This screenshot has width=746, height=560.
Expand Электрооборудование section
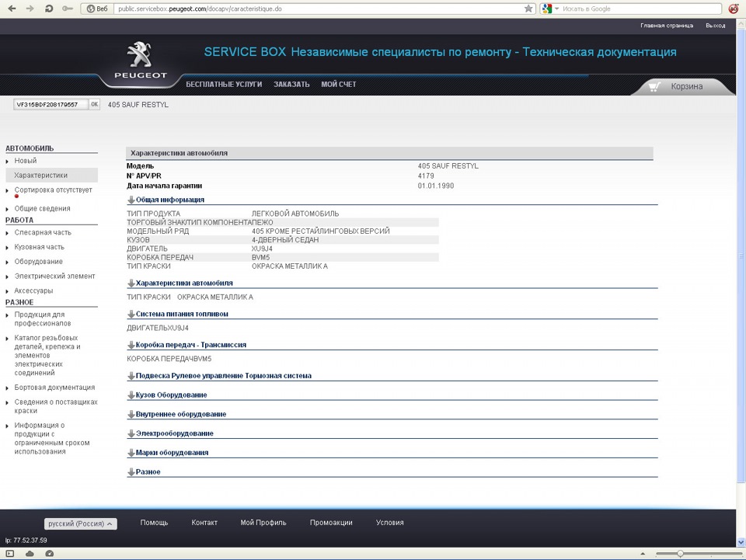pos(170,433)
